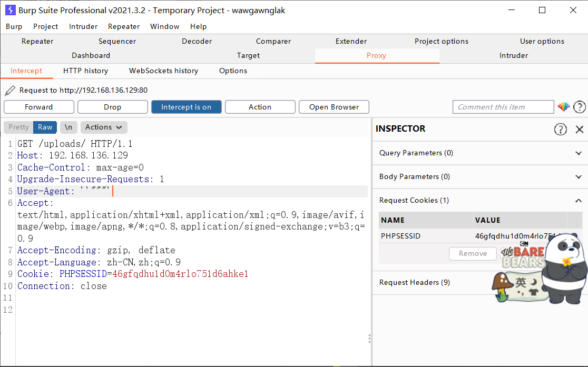Open the Project menu
Image resolution: width=588 pixels, height=367 pixels.
pos(45,27)
